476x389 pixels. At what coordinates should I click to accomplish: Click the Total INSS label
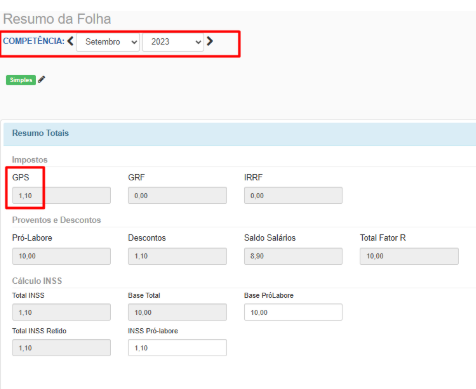28,296
